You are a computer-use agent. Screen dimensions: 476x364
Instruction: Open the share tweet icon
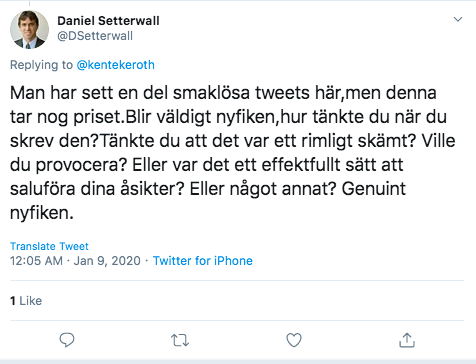[x=407, y=340]
